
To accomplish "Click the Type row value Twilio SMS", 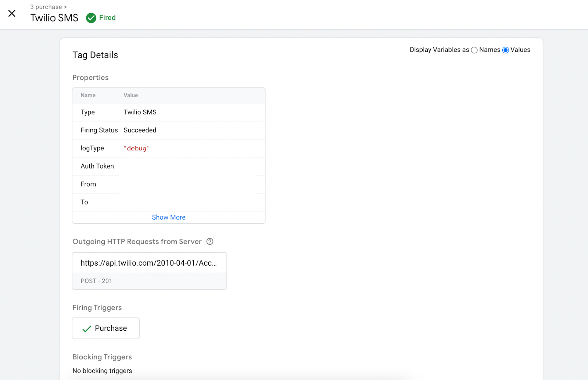I will click(x=140, y=112).
